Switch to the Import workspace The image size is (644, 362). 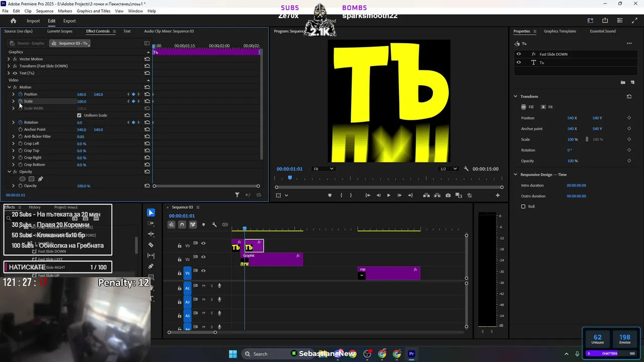click(33, 21)
